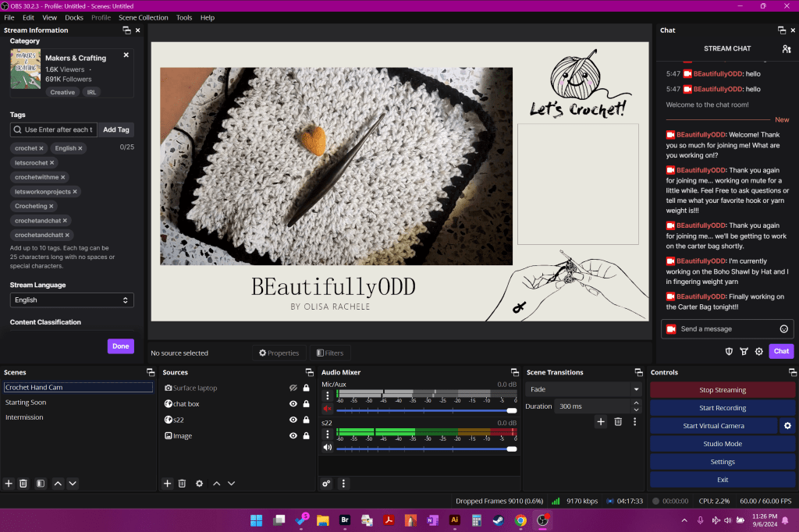Launch Chrome from the taskbar
This screenshot has width=799, height=532.
[520, 519]
